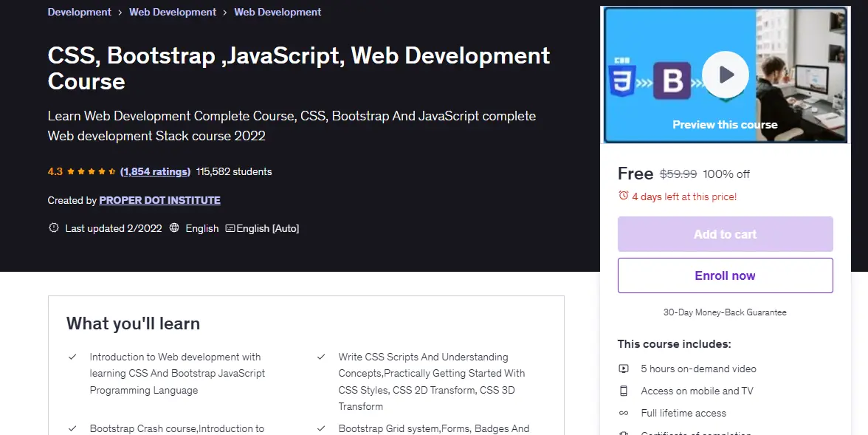The height and width of the screenshot is (435, 868).
Task: Click the 5 hours on-demand video text
Action: (x=698, y=369)
